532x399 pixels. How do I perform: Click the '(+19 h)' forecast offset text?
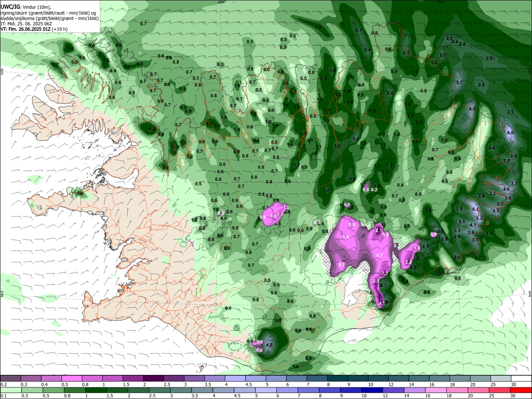[59, 29]
